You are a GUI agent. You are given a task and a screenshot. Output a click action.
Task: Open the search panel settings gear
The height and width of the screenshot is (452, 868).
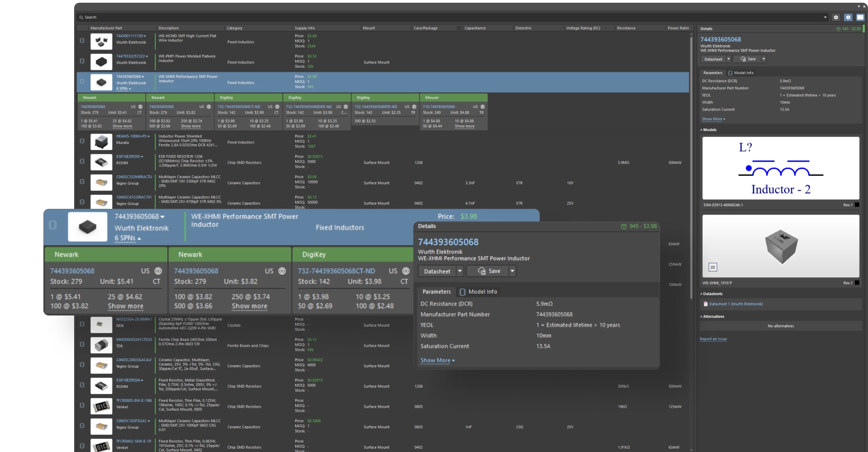coord(836,17)
